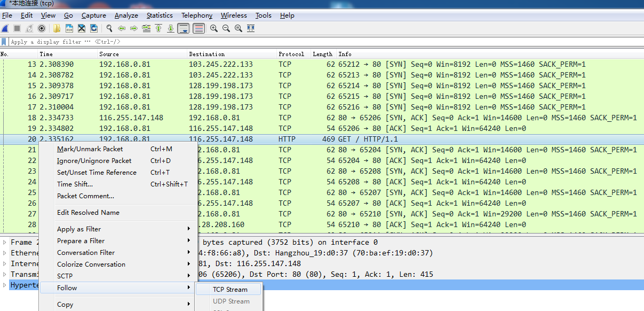Toggle packet list colorization
Screen dimensions: 644x311
(198, 28)
